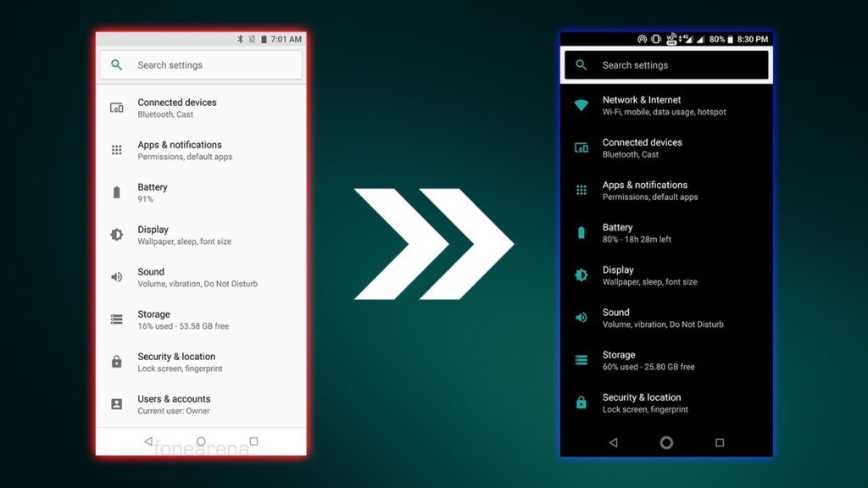The image size is (868, 488).
Task: Click the search magnifier in the dark search bar
Action: (x=581, y=64)
